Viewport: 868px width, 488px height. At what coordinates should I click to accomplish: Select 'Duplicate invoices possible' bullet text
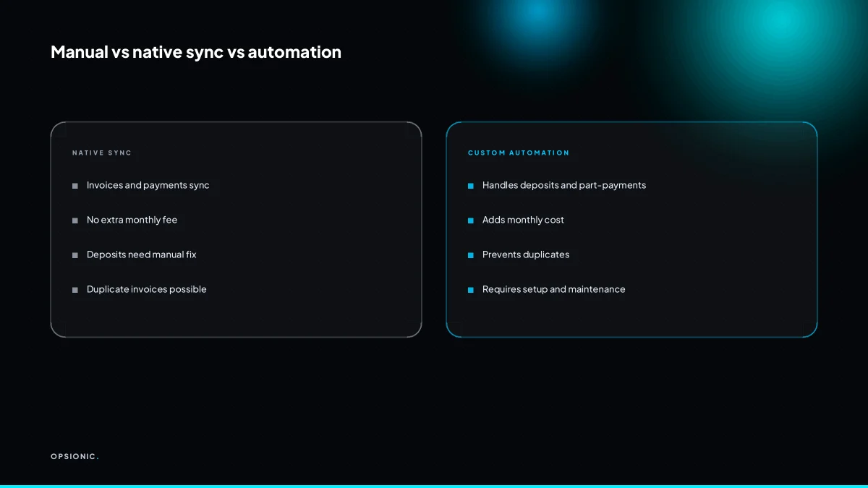[x=147, y=289]
